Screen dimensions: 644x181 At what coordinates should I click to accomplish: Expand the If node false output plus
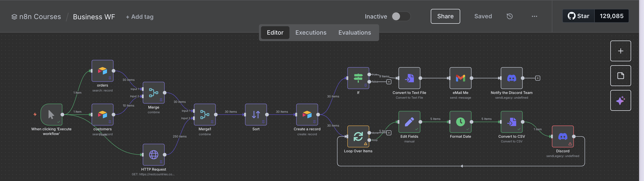pyautogui.click(x=388, y=82)
